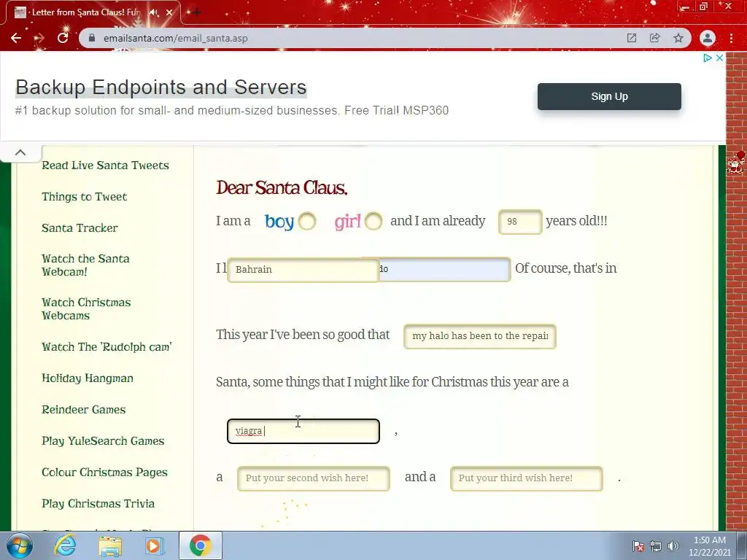The height and width of the screenshot is (560, 747).
Task: Open the Santa Tracker link
Action: pos(80,228)
